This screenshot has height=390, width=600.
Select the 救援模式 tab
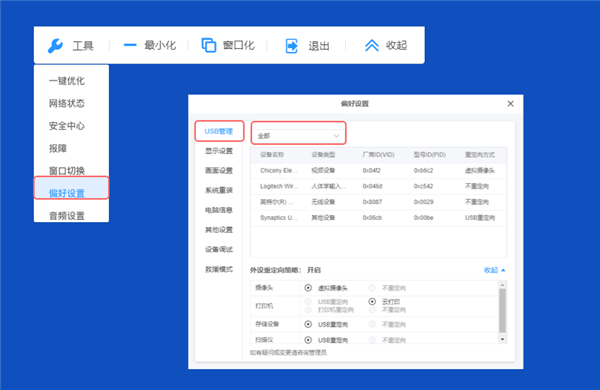point(219,269)
